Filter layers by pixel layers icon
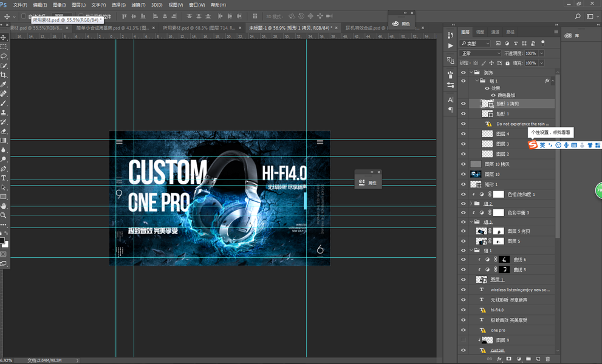Screen dimensions: 602x364 coord(498,43)
